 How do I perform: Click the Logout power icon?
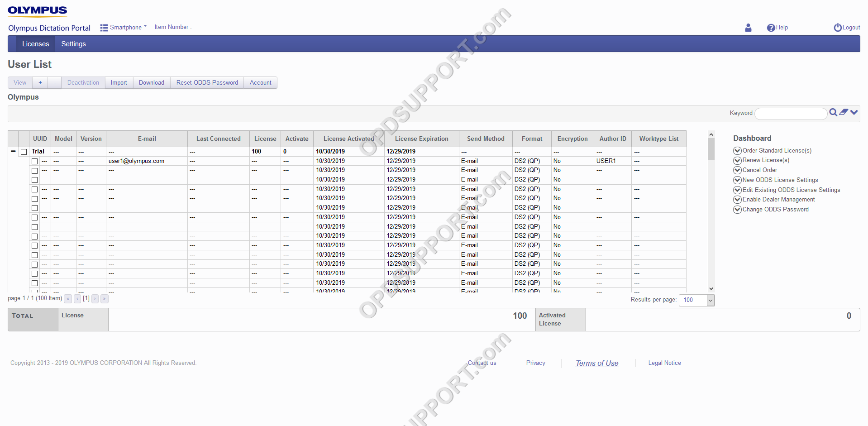pos(838,28)
